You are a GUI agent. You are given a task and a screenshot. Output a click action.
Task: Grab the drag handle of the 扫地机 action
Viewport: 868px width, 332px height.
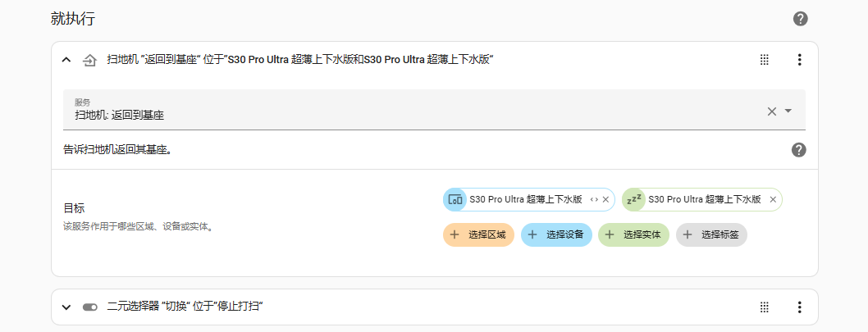pos(764,60)
